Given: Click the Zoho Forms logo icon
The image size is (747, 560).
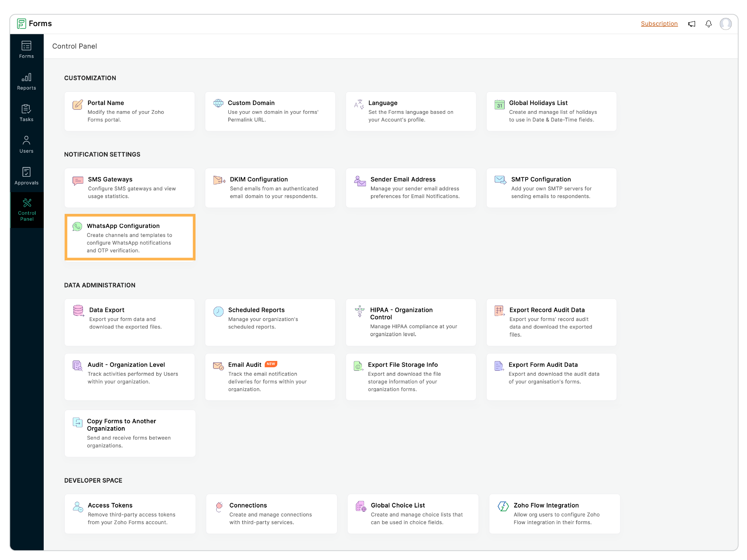Looking at the screenshot, I should (x=21, y=24).
